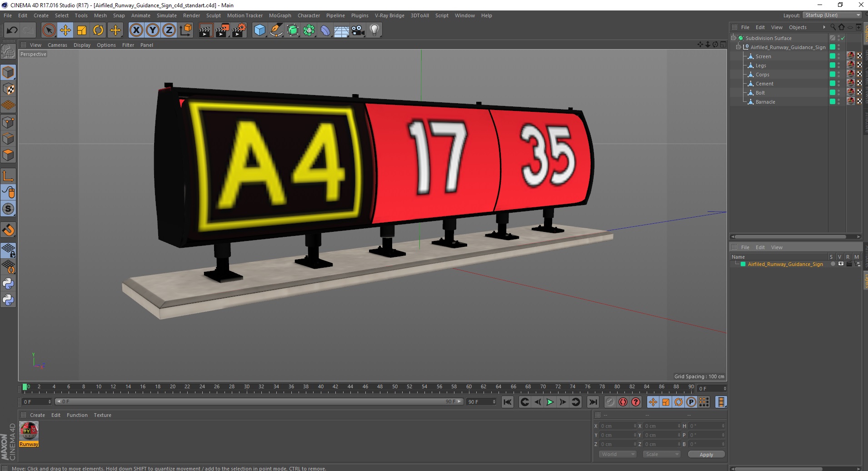This screenshot has width=868, height=471.
Task: Select the Barnacle object in tree
Action: pos(765,102)
